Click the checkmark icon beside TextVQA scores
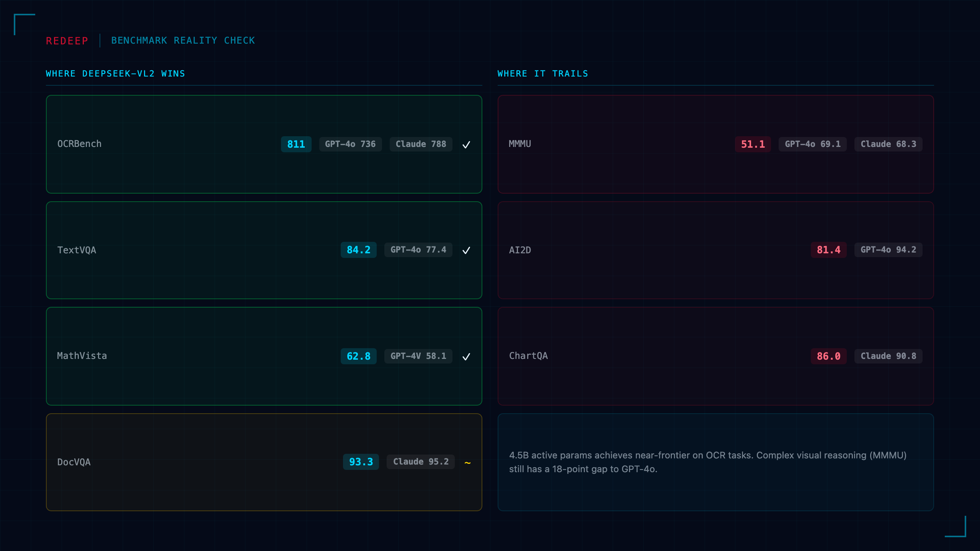 pyautogui.click(x=466, y=250)
